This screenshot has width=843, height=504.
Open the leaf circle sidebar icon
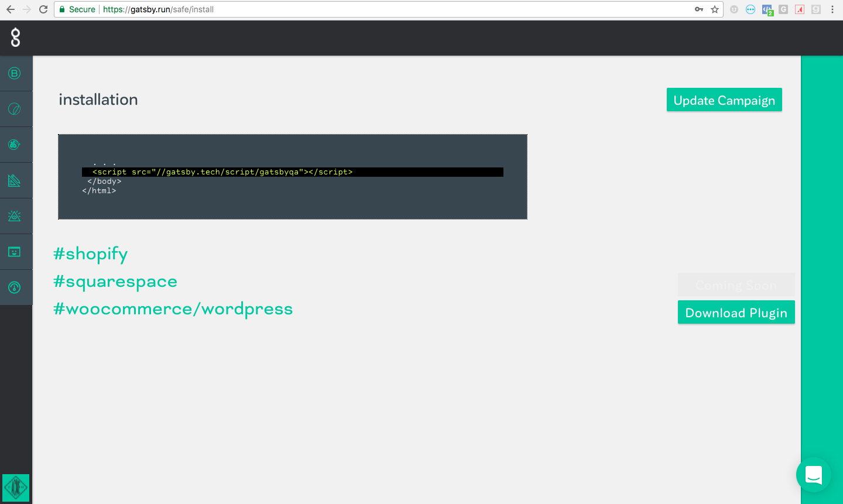15,109
